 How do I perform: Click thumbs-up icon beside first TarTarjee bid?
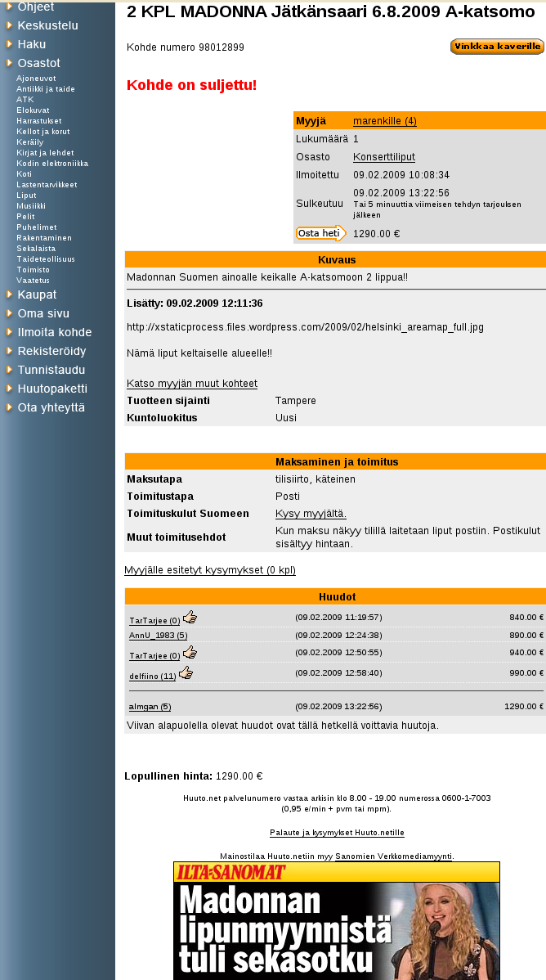[190, 617]
